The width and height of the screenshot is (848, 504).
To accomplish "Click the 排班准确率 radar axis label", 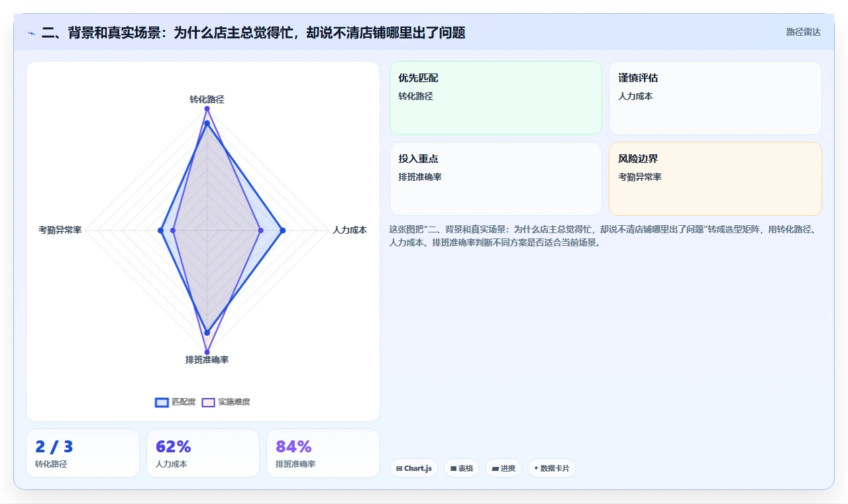I will click(207, 360).
